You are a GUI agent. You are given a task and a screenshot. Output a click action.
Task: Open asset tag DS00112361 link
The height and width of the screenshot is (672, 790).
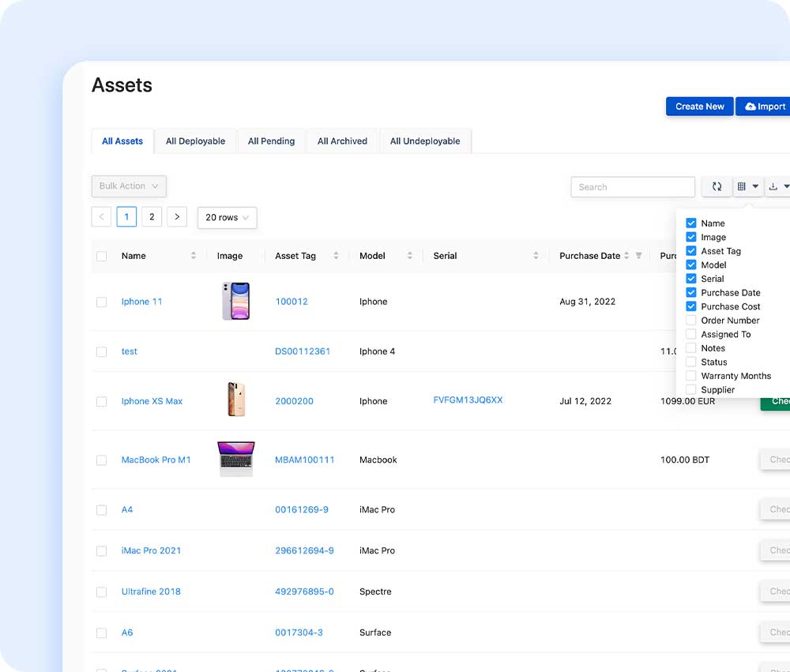(x=303, y=351)
